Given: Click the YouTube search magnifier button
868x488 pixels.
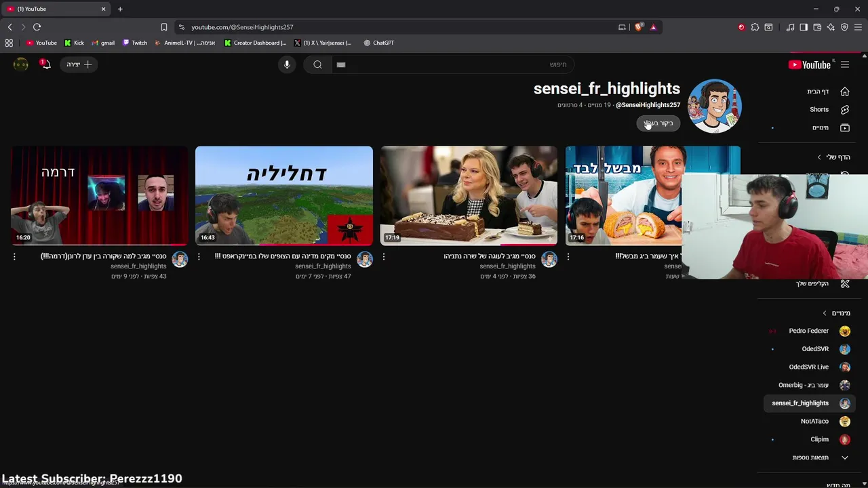Looking at the screenshot, I should (317, 64).
